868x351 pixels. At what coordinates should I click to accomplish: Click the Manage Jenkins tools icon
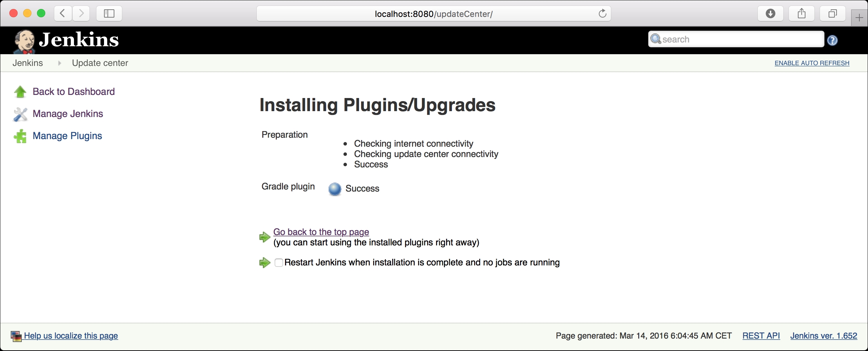20,114
